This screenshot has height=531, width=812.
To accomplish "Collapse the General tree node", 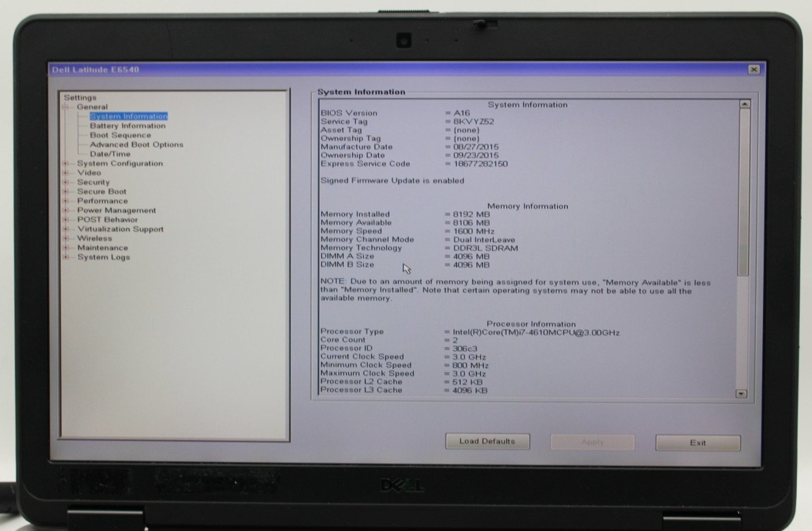I will [x=65, y=107].
